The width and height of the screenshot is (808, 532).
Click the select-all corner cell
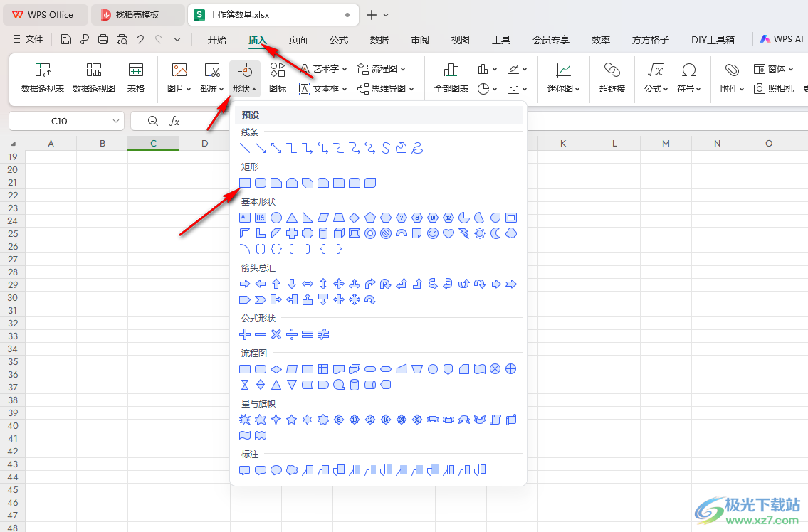(x=13, y=143)
